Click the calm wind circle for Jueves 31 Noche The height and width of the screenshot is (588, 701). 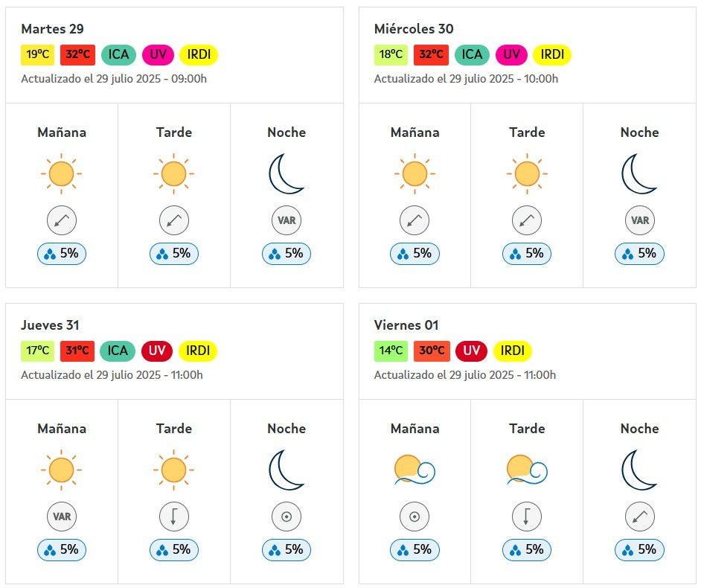[x=286, y=517]
